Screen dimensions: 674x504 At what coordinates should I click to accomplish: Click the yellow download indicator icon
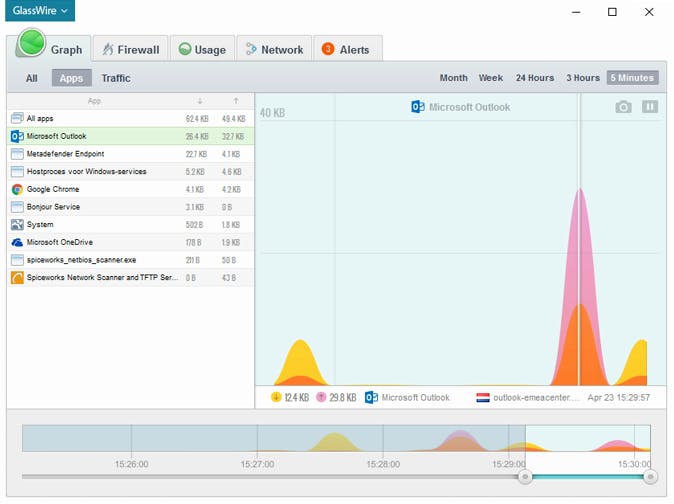(x=276, y=397)
